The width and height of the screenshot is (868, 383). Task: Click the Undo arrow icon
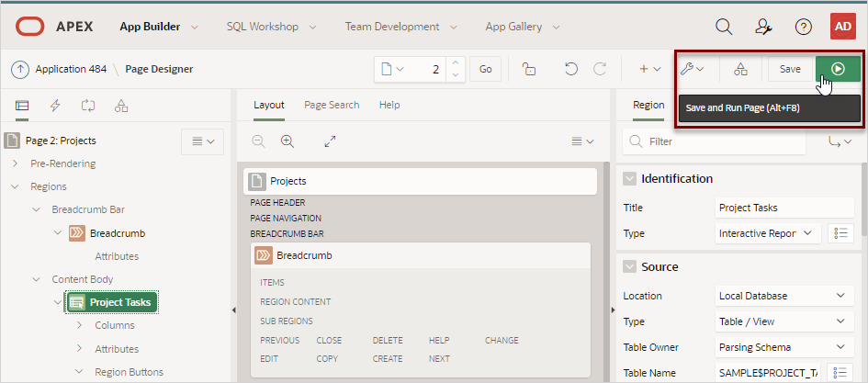[571, 69]
